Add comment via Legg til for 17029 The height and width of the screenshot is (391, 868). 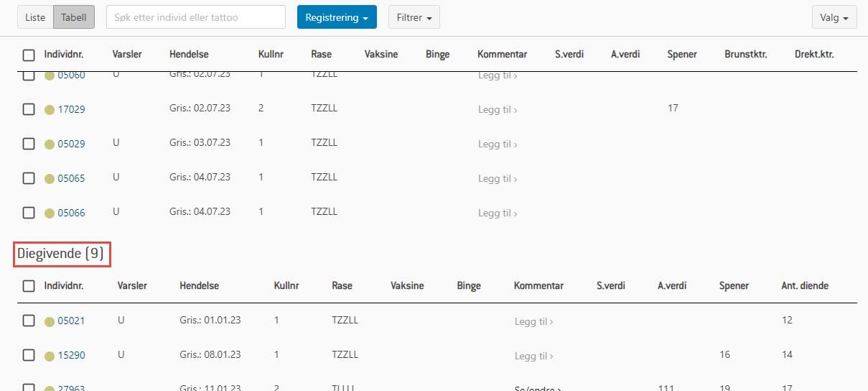[498, 110]
